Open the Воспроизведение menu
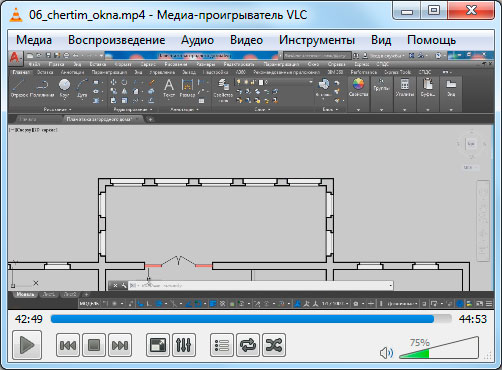The image size is (502, 370). coord(117,40)
